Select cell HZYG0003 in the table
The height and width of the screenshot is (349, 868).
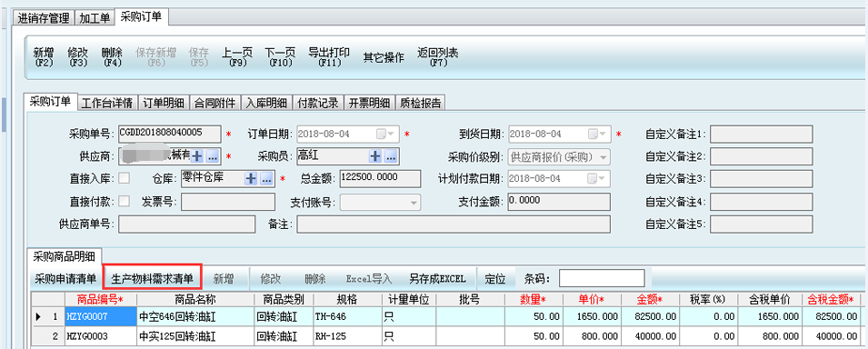(x=101, y=336)
